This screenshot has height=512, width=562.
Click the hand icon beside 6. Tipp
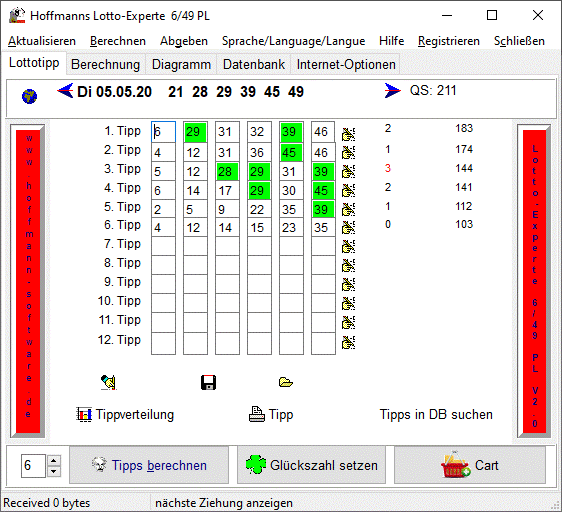(x=348, y=228)
